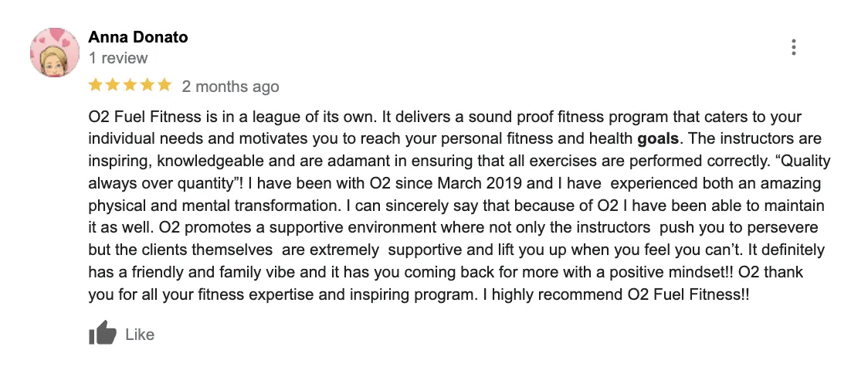Click the thumbs-up Like icon
Image resolution: width=868 pixels, height=374 pixels.
pyautogui.click(x=102, y=335)
